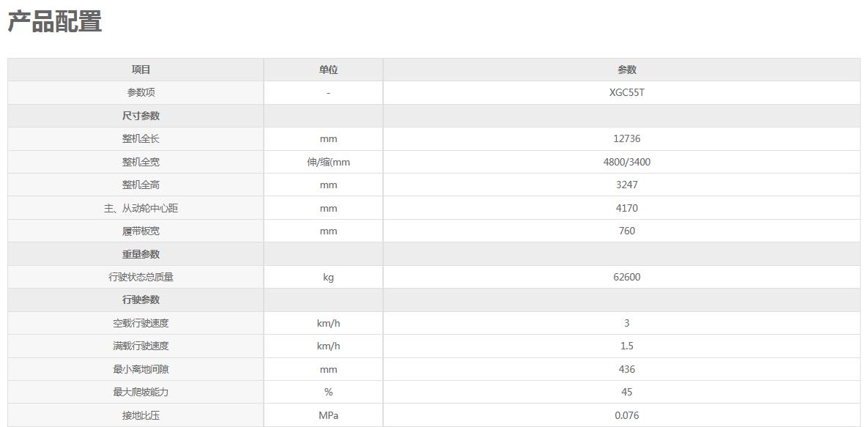Select the 单位 column header
This screenshot has width=868, height=427.
328,70
